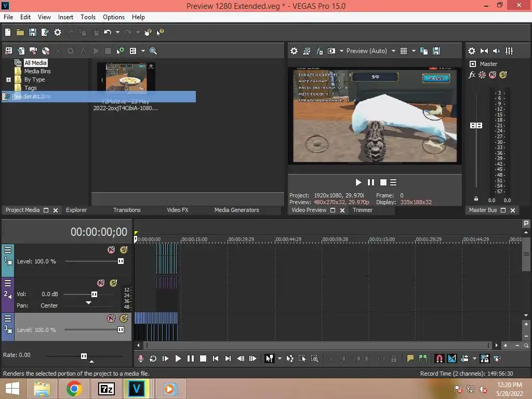
Task: Mute the Master bus
Action: click(493, 75)
